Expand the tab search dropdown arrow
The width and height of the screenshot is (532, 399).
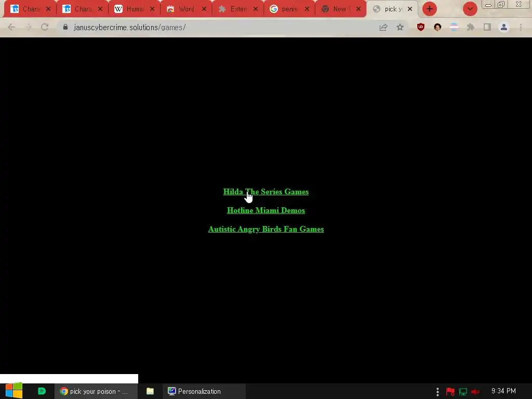(470, 9)
